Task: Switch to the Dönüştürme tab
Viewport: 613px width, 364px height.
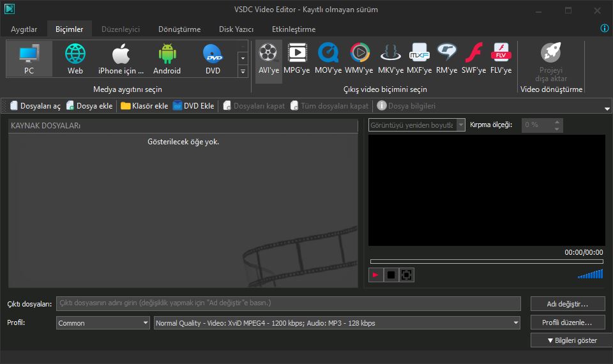Action: (x=179, y=29)
